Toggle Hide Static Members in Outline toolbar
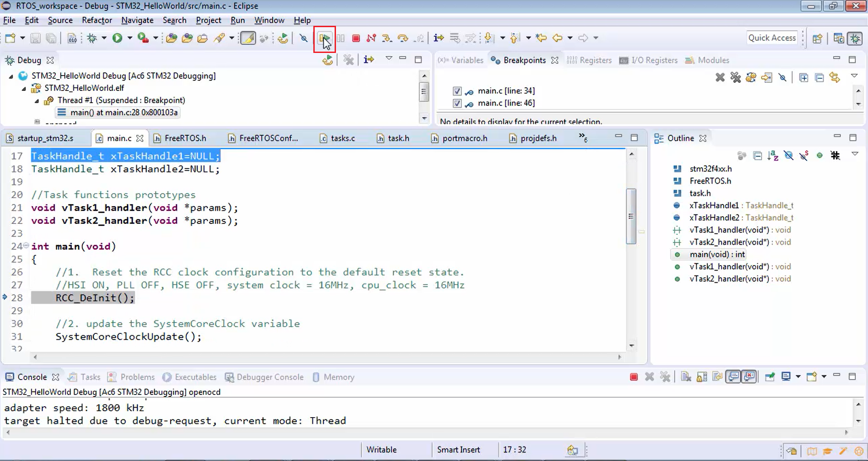 click(804, 156)
